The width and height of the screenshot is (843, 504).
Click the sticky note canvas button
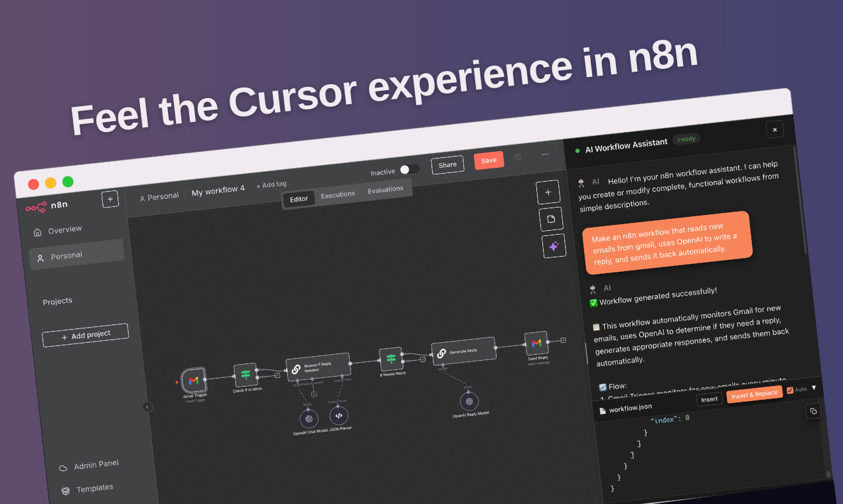click(x=551, y=219)
